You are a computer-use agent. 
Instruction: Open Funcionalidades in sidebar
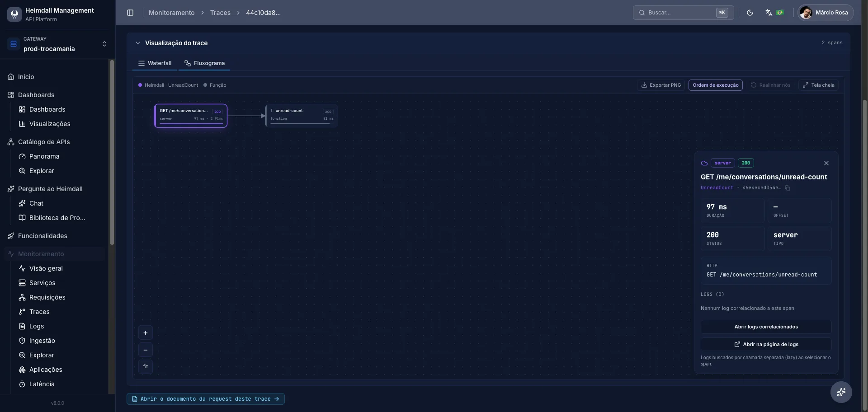tap(54, 236)
